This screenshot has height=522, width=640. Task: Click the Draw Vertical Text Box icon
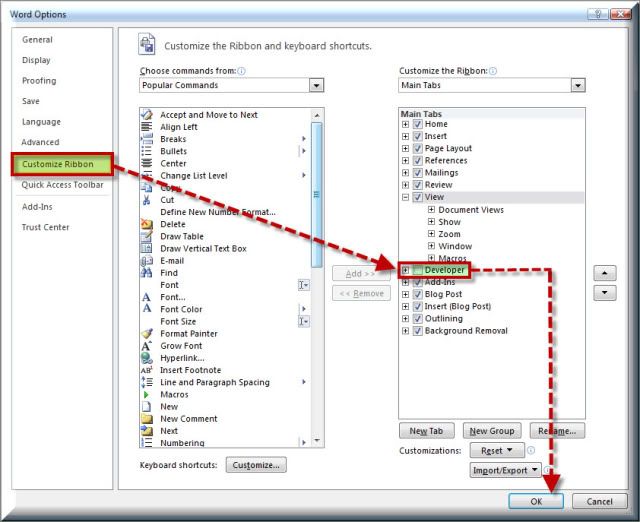point(147,248)
